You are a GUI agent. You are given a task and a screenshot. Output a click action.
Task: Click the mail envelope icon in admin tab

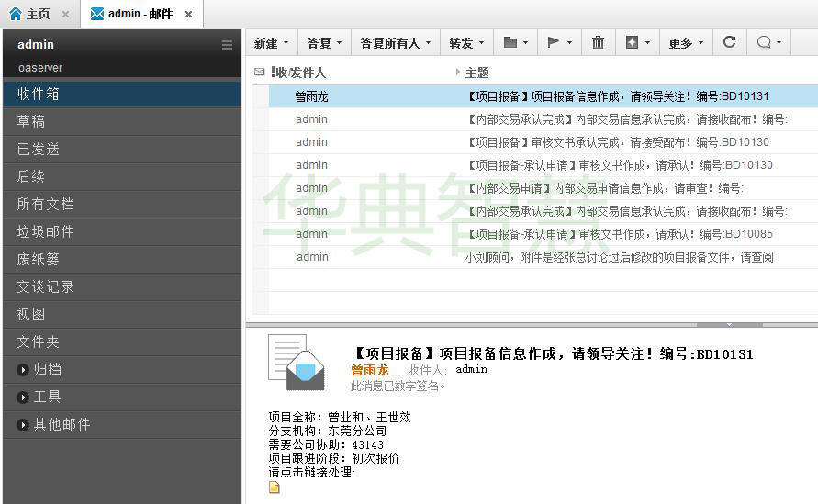pyautogui.click(x=97, y=14)
